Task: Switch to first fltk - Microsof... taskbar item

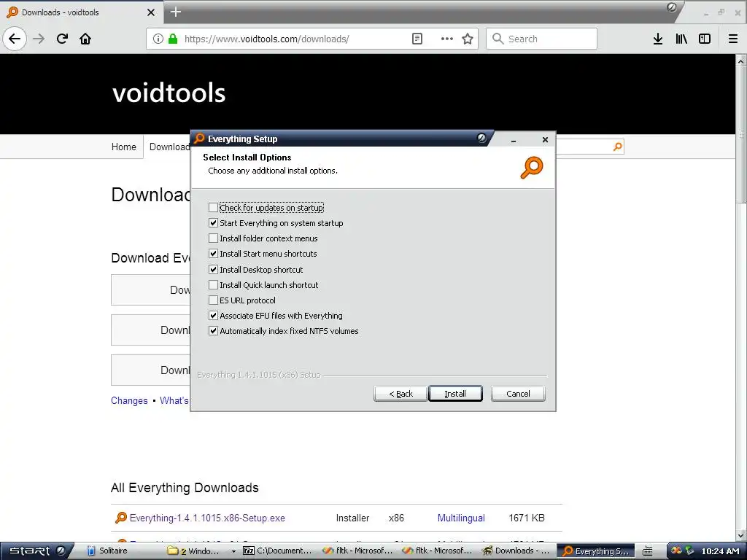Action: tap(357, 551)
